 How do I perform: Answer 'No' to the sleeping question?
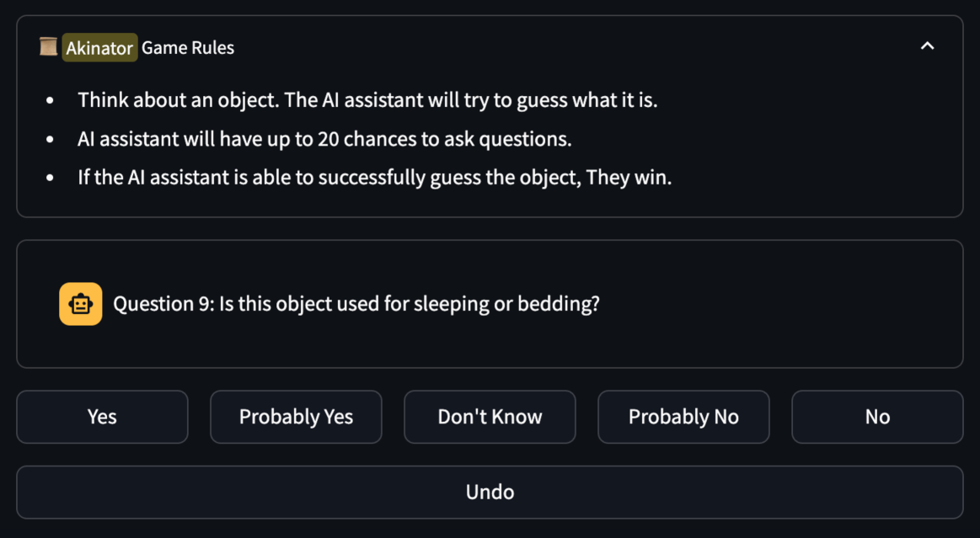(x=877, y=417)
